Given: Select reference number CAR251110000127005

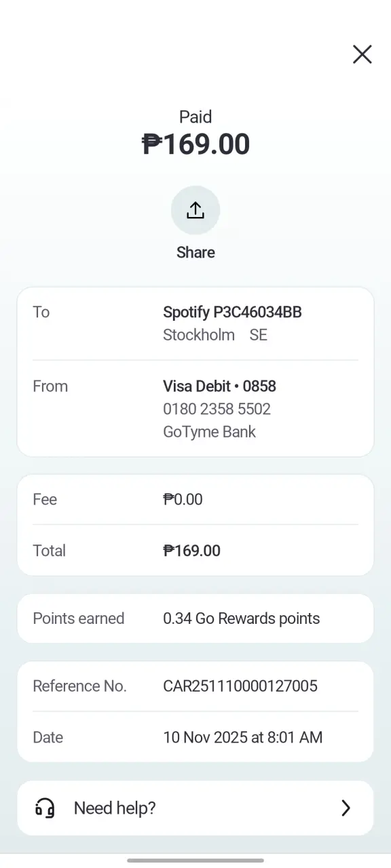Looking at the screenshot, I should tap(240, 686).
